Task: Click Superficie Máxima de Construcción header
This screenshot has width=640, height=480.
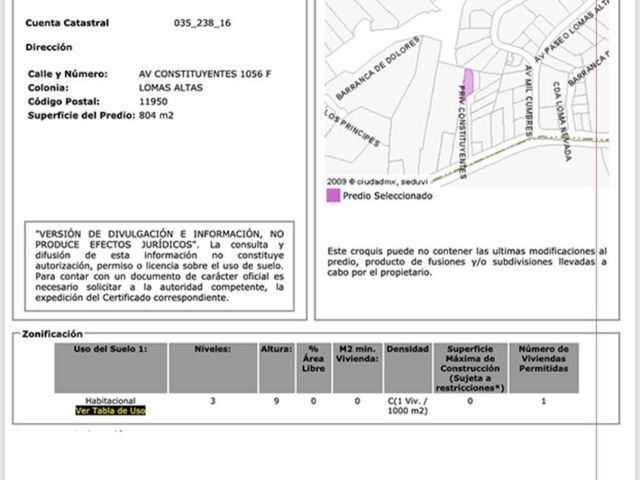Action: pyautogui.click(x=470, y=368)
